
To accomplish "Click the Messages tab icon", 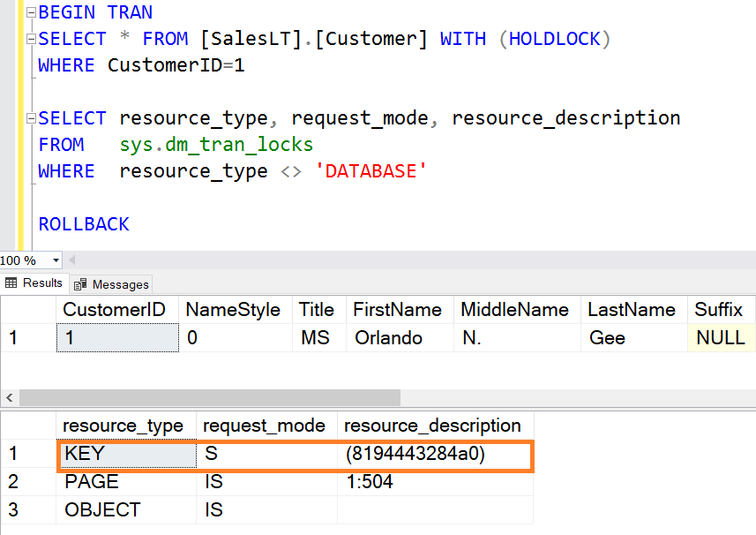I will click(x=80, y=284).
